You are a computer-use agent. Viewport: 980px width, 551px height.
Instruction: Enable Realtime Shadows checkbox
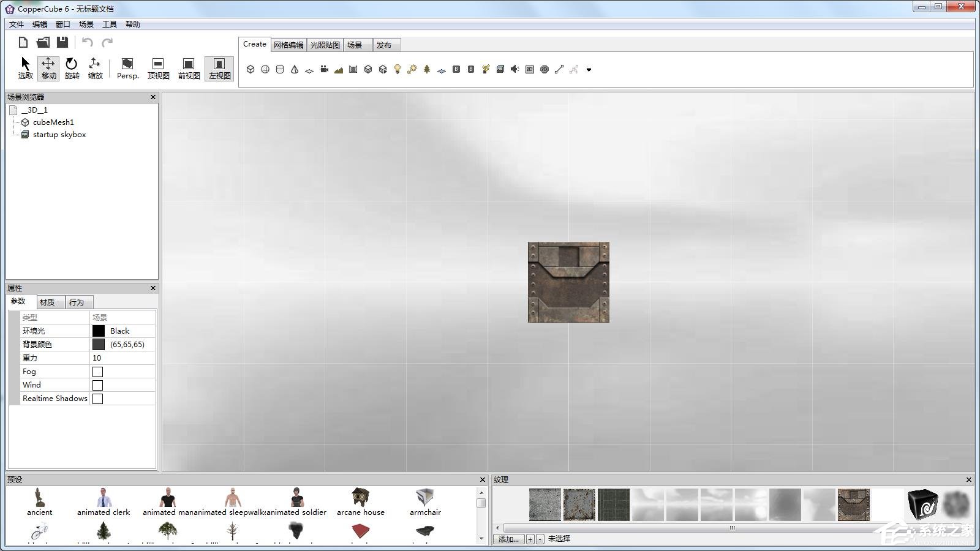tap(97, 399)
